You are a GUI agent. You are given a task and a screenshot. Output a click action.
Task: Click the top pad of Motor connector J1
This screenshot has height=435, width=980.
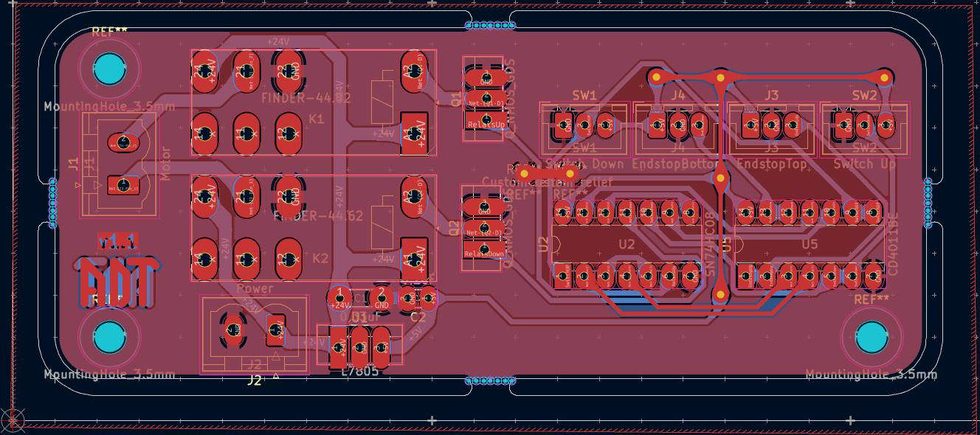[x=122, y=142]
